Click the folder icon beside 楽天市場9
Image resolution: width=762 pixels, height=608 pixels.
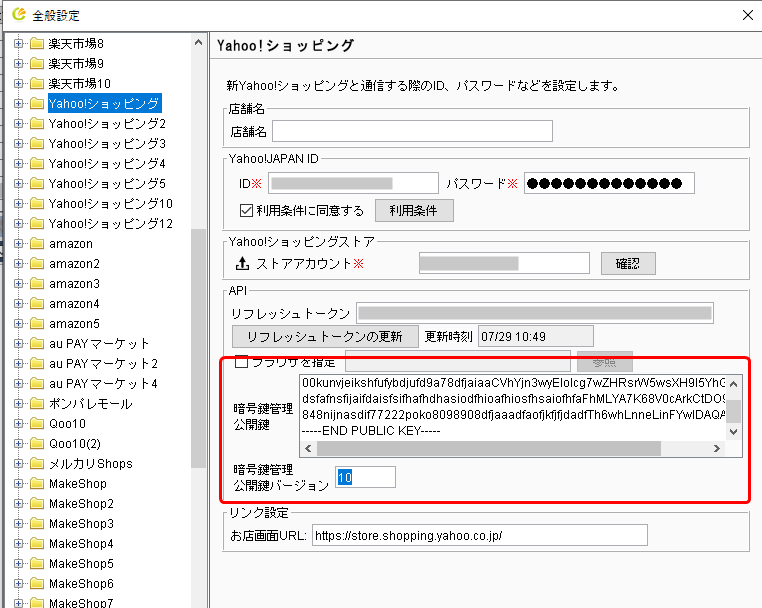coord(37,64)
